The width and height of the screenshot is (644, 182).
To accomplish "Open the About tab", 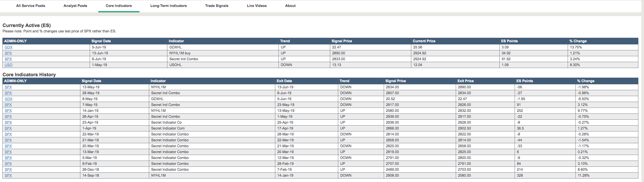I will 290,6.
